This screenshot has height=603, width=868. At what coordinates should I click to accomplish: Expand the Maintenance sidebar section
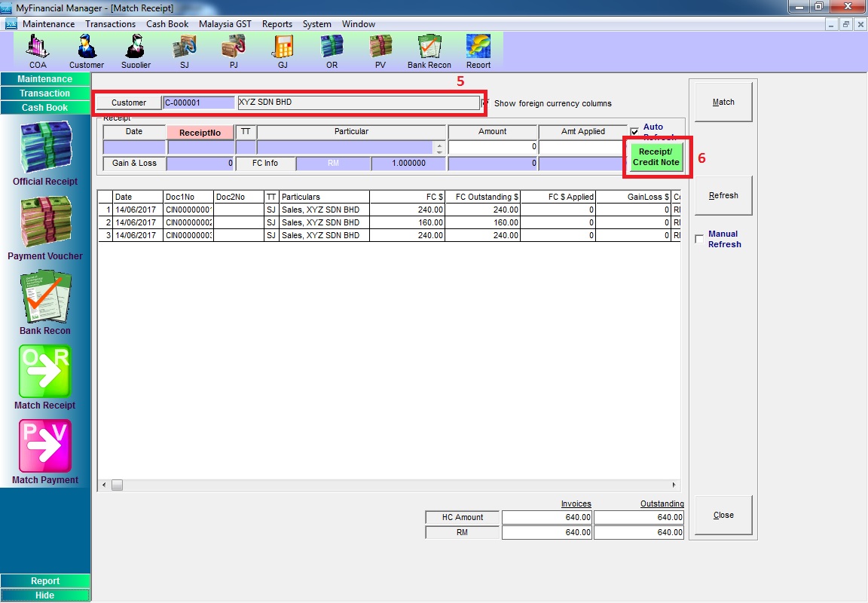(45, 79)
